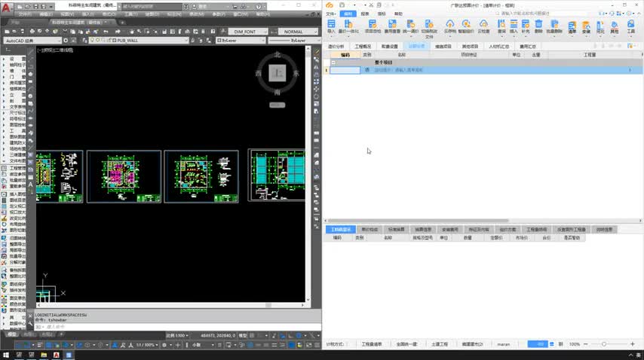Open the Windows Start menu
Viewport: 644px width, 360px height.
[6, 355]
